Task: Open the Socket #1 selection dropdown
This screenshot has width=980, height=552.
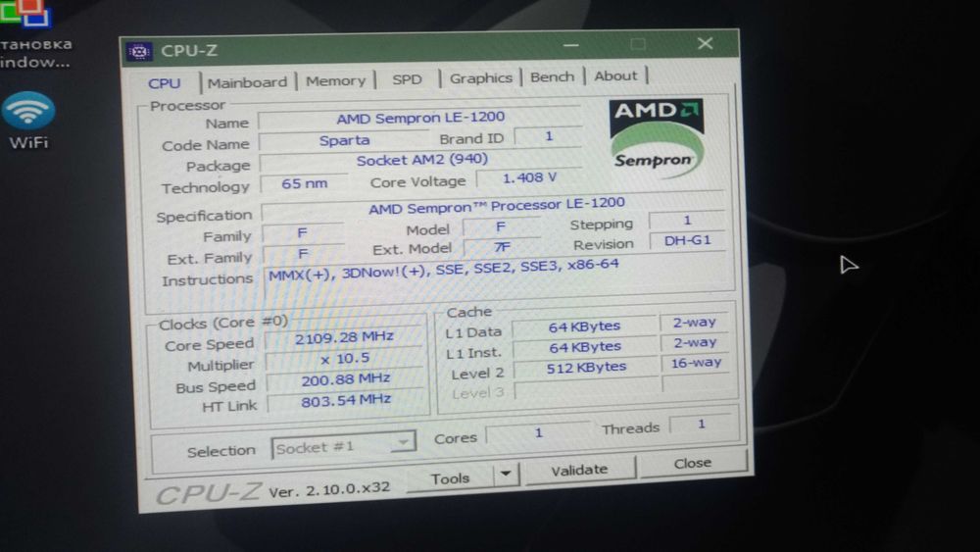Action: pos(343,446)
